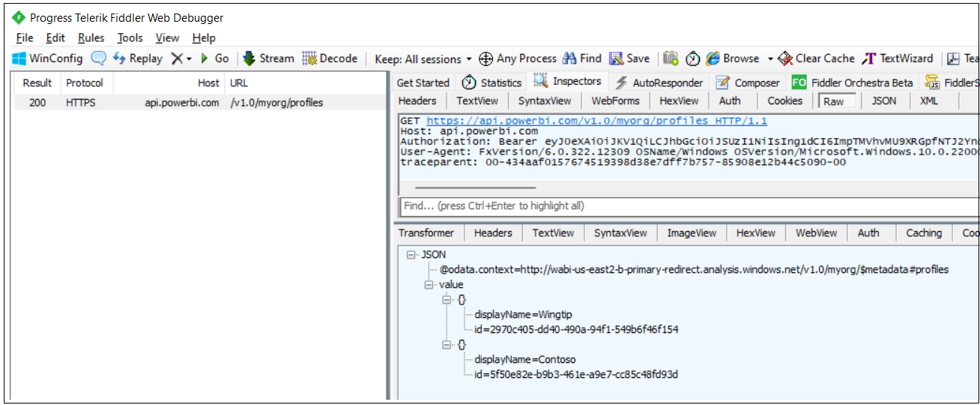Toggle Stream mode in toolbar
Viewport: 980px width, 405px height.
(x=268, y=58)
